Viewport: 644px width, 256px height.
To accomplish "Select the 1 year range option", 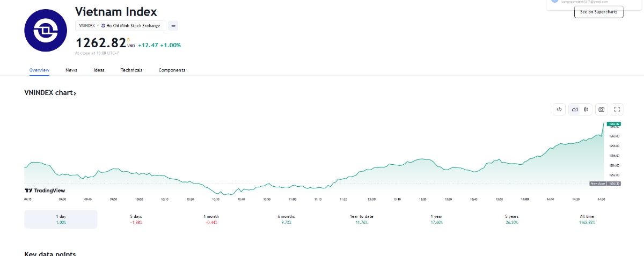I will (436, 219).
